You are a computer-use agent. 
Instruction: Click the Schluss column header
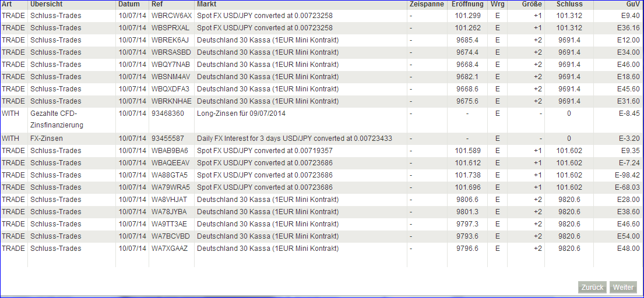coord(569,4)
